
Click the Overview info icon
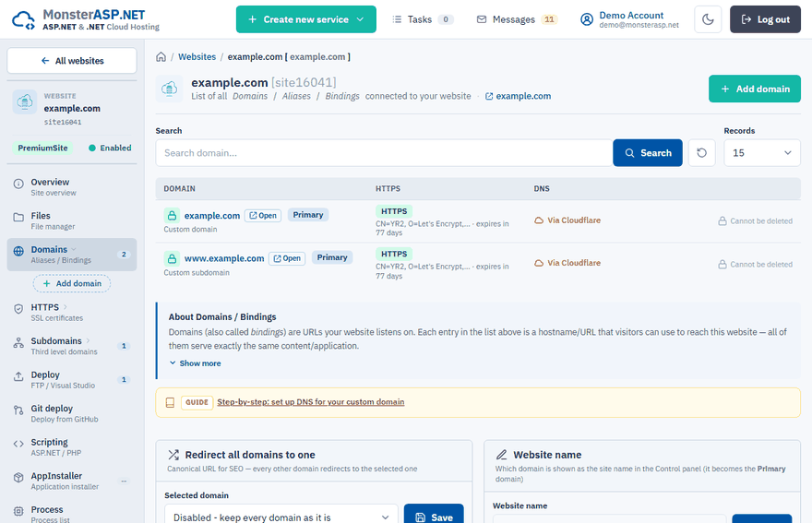tap(18, 184)
